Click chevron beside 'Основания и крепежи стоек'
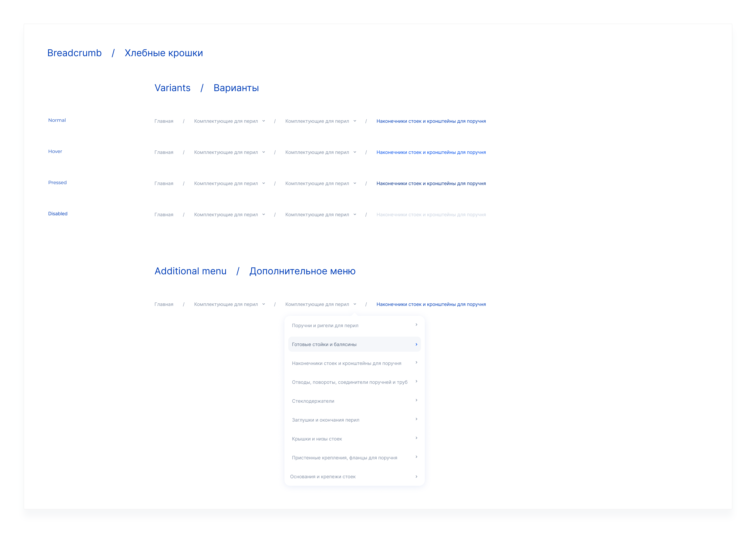 point(416,477)
